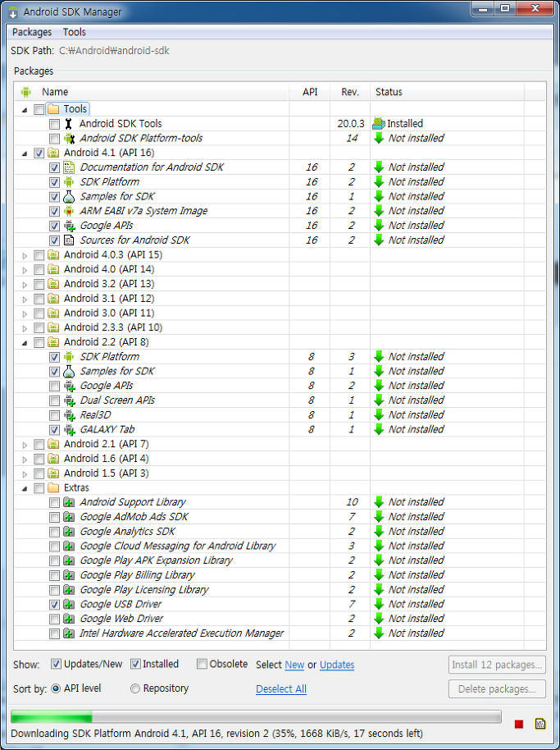This screenshot has width=560, height=750.
Task: Click the Google USB Driver extras icon
Action: point(70,604)
